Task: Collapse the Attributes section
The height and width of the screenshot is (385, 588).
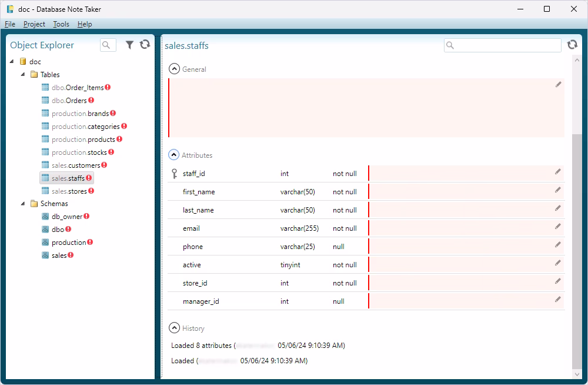Action: tap(174, 155)
